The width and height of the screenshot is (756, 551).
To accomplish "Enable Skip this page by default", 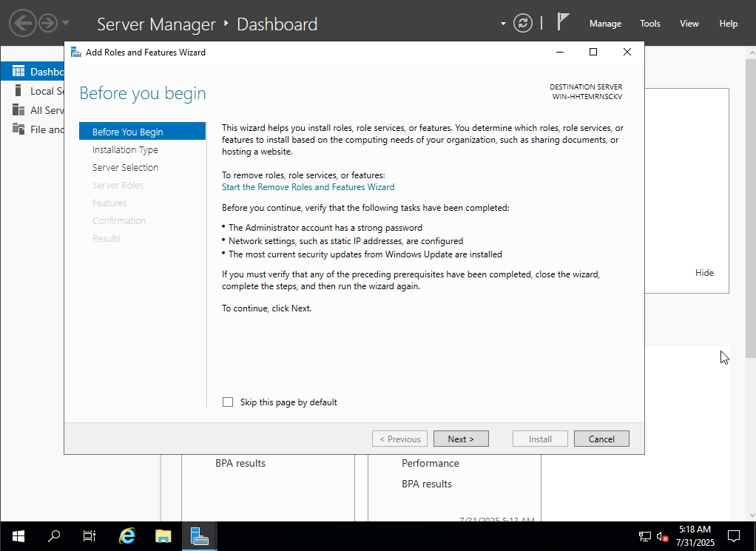I will tap(228, 402).
